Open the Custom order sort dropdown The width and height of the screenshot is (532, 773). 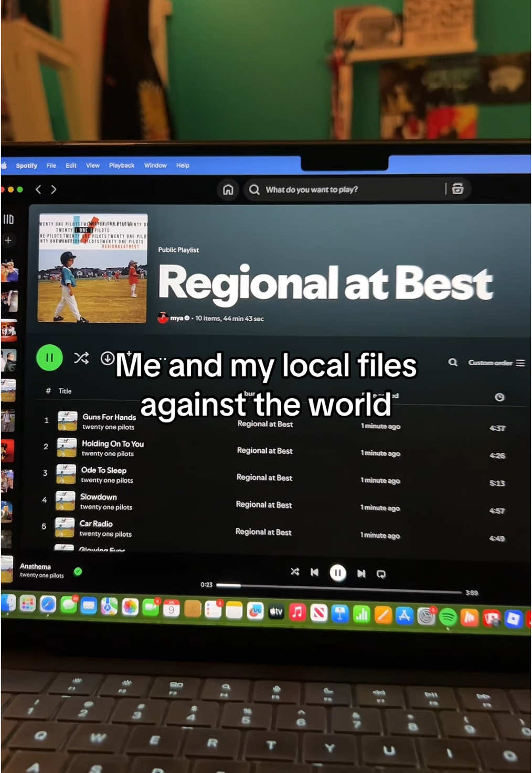click(x=496, y=363)
